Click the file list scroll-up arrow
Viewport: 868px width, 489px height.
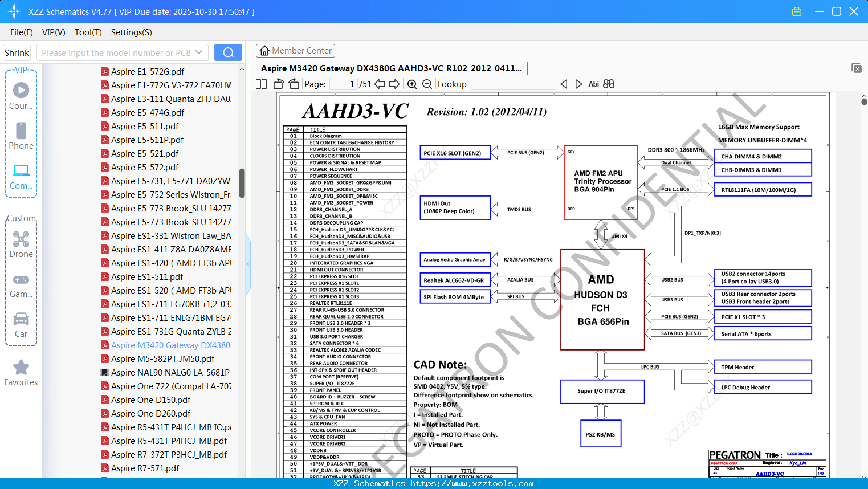point(242,69)
